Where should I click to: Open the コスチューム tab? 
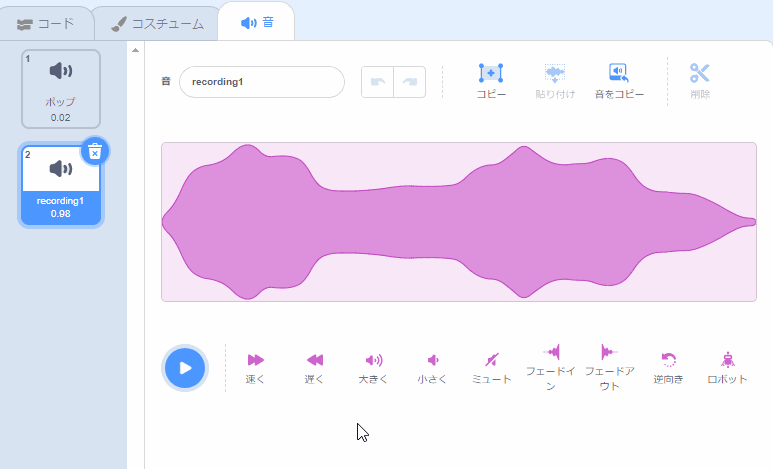point(157,24)
